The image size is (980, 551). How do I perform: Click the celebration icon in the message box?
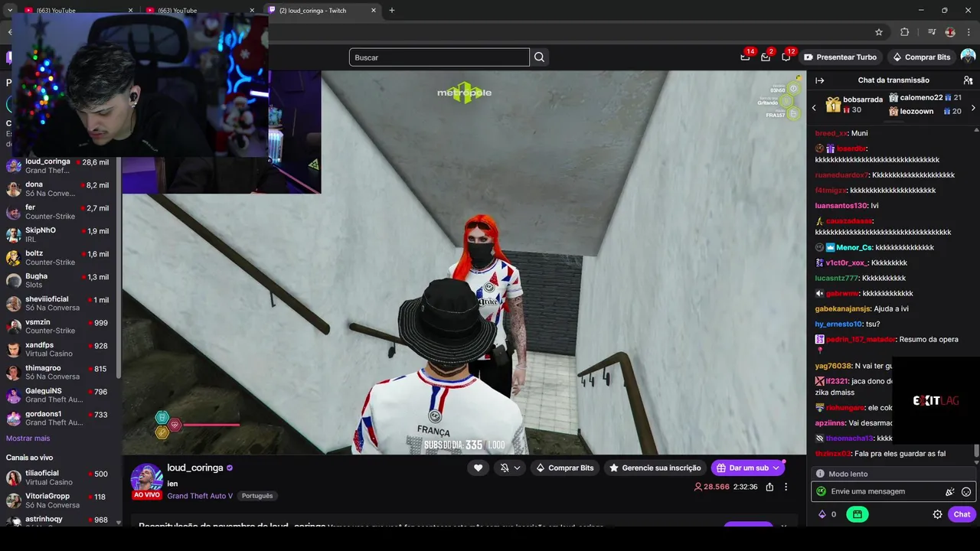tap(949, 491)
